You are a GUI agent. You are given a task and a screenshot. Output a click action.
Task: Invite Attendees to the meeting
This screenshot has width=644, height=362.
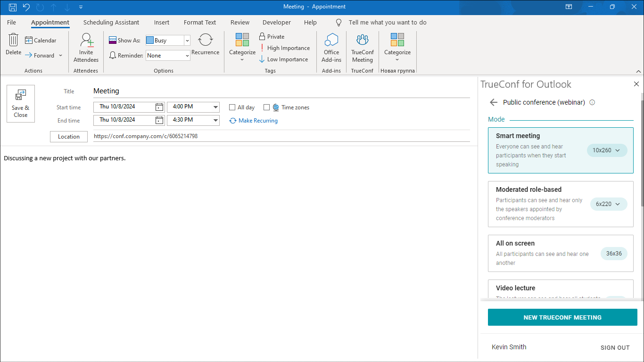click(86, 48)
